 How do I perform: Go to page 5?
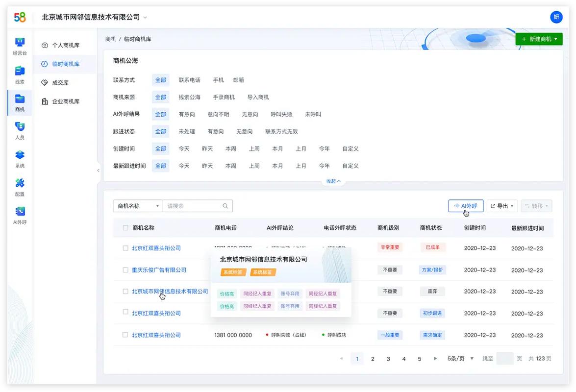420,359
